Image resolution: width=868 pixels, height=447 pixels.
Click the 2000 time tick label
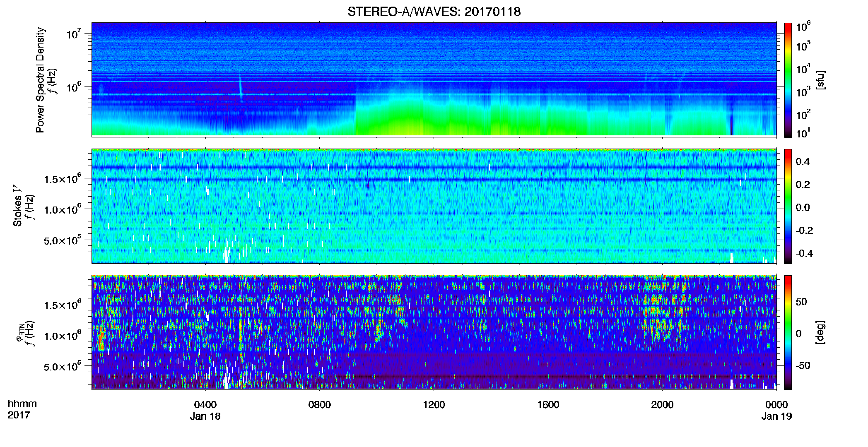coord(662,405)
